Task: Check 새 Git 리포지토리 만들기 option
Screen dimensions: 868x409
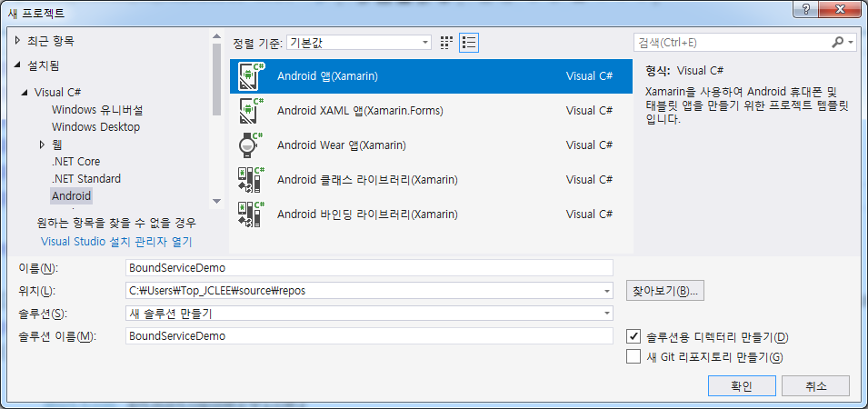Action: tap(634, 356)
